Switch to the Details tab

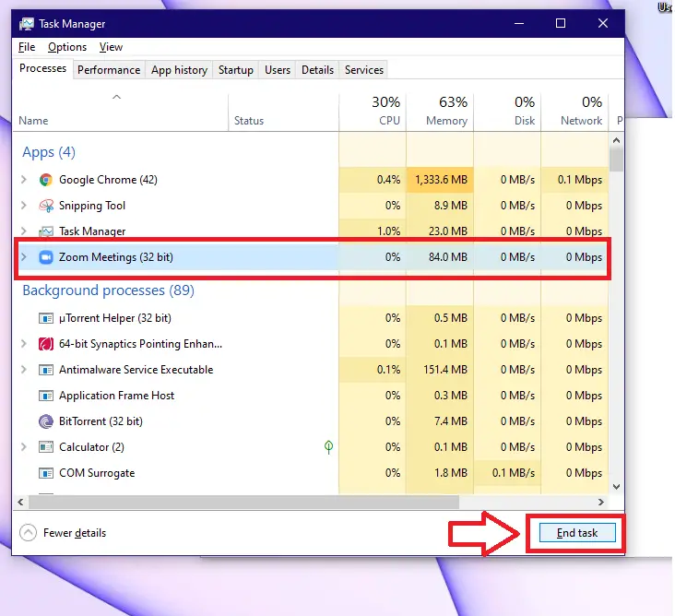click(x=318, y=70)
